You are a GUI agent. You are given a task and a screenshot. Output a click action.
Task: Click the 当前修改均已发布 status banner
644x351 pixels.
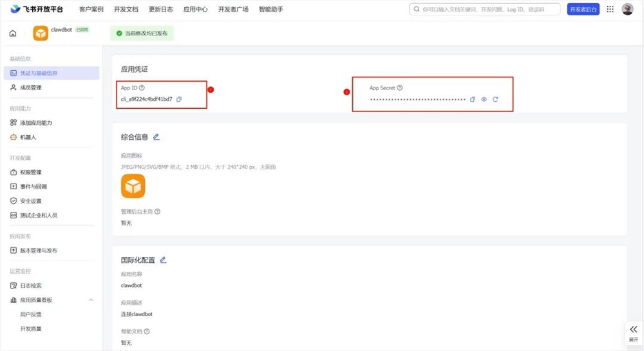(142, 33)
